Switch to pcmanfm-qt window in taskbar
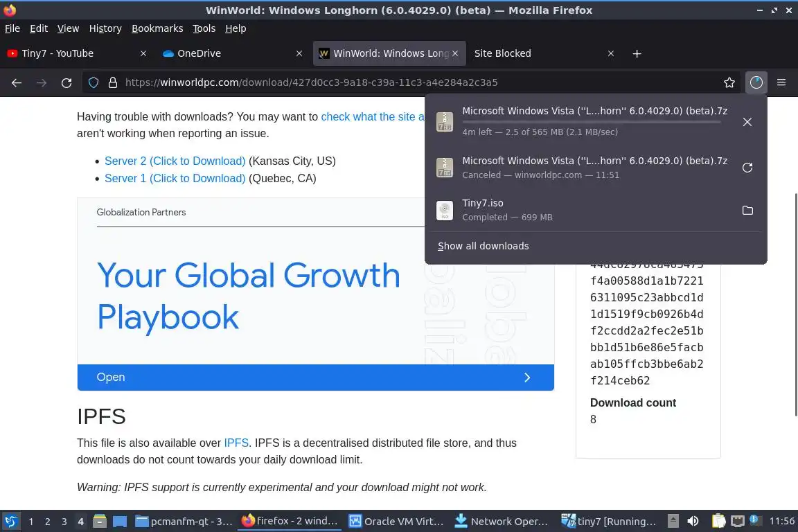 [x=184, y=521]
